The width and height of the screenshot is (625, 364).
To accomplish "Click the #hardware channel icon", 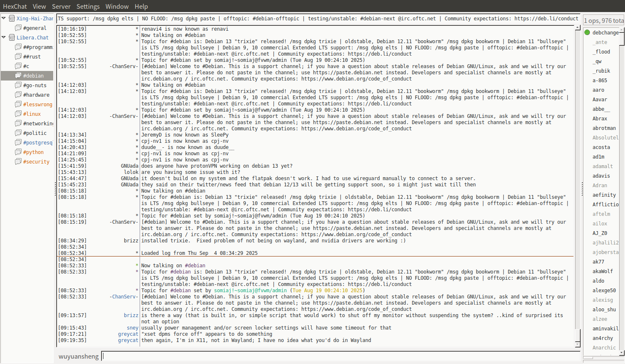I will point(18,95).
